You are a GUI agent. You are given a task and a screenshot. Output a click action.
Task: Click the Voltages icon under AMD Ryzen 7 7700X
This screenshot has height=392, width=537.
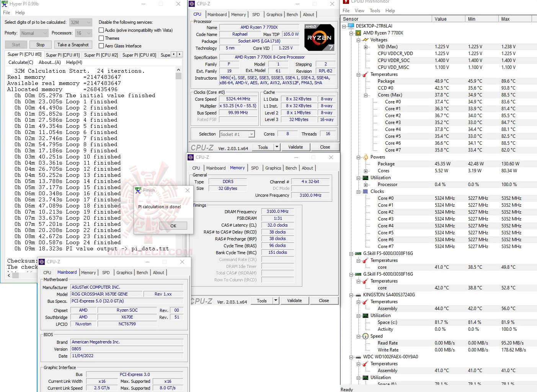coord(366,40)
